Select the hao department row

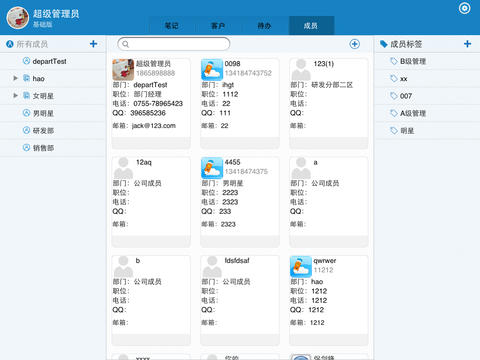52,79
